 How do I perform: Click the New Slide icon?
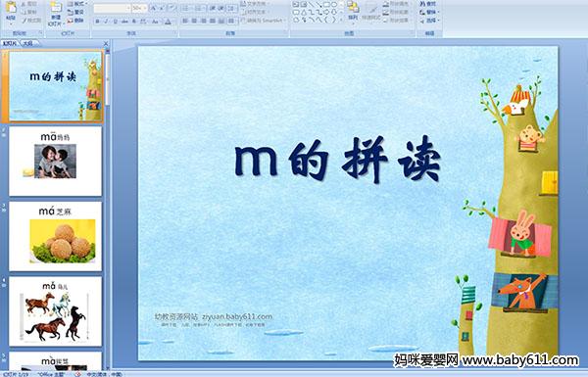click(56, 13)
